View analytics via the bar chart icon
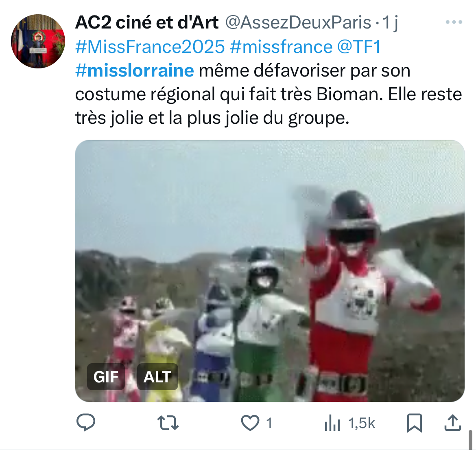Viewport: 476px width, 450px height. (332, 423)
